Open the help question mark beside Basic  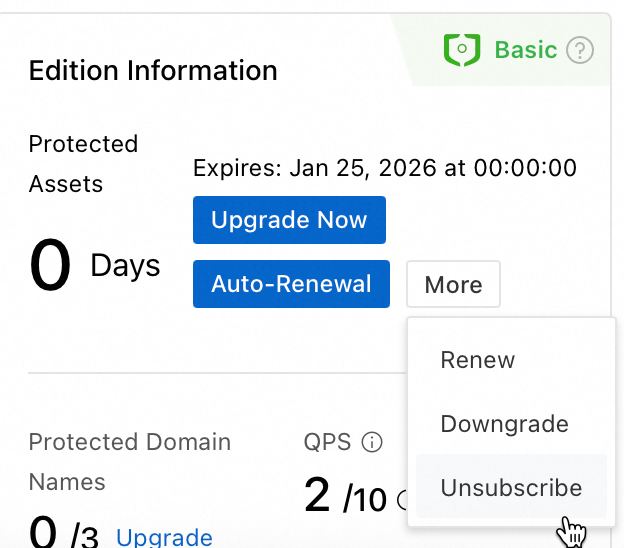click(x=580, y=50)
